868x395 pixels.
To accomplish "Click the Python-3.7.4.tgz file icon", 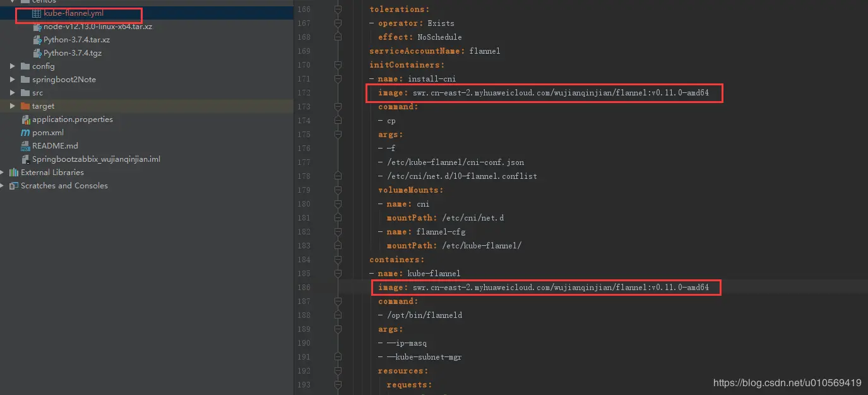I will click(x=37, y=53).
